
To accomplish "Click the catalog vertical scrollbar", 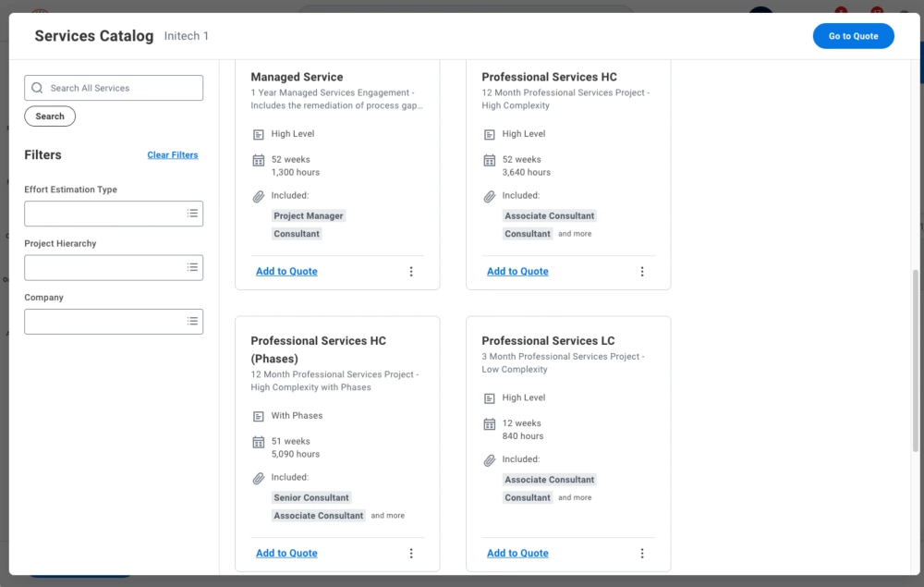I will pyautogui.click(x=916, y=370).
